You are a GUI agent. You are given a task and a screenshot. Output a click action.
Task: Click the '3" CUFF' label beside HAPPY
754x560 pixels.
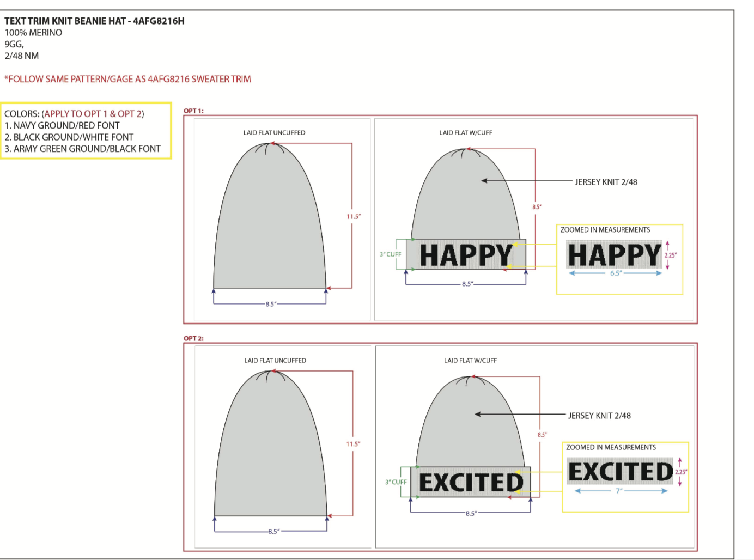tap(391, 254)
